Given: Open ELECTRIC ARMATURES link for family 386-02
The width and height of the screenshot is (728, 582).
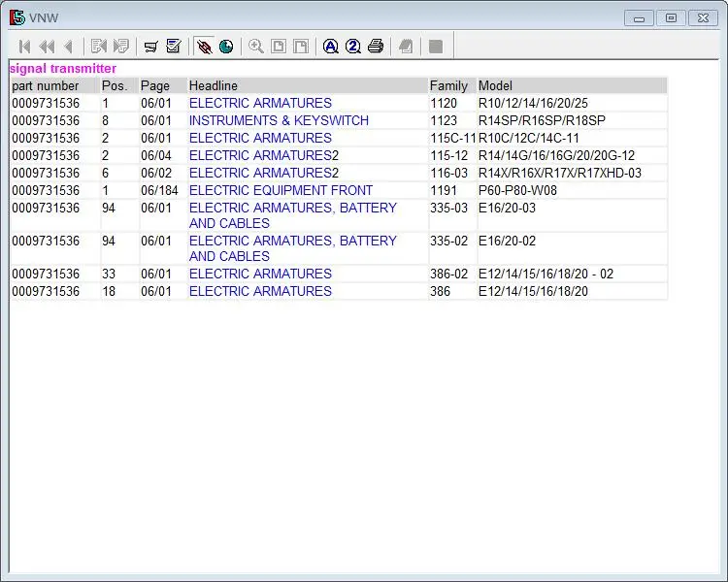Looking at the screenshot, I should pos(260,274).
